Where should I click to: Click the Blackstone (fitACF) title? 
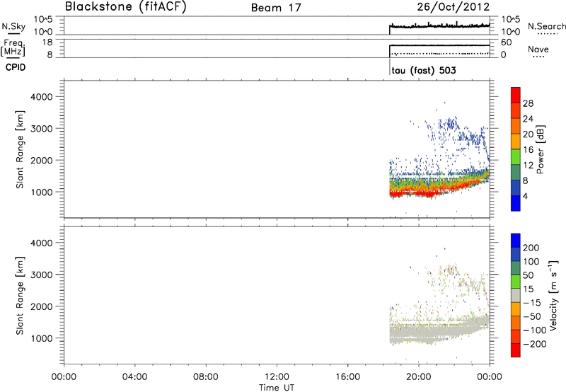(126, 6)
